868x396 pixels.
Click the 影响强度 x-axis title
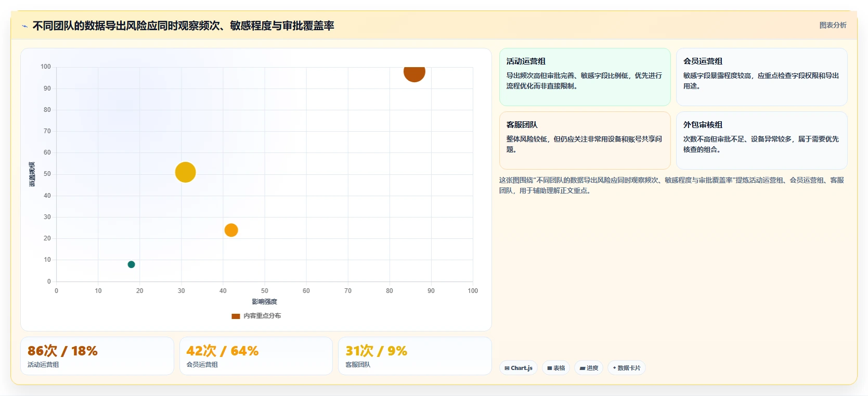pos(264,302)
